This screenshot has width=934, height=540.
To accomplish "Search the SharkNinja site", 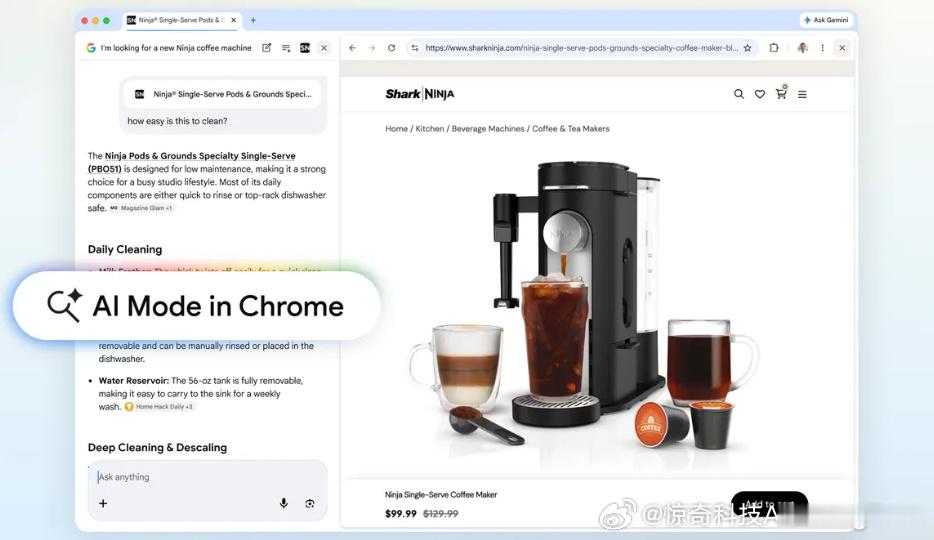I will 739,94.
